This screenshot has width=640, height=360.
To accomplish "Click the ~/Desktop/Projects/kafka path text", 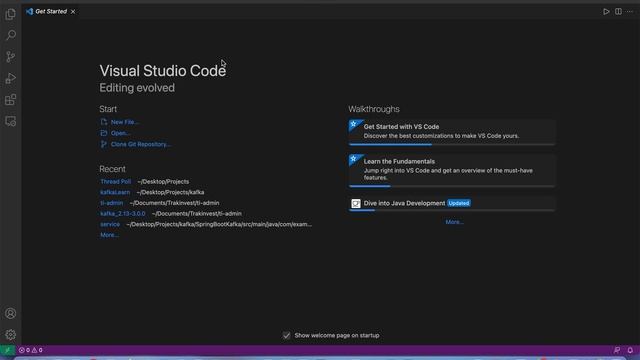I will [x=170, y=192].
